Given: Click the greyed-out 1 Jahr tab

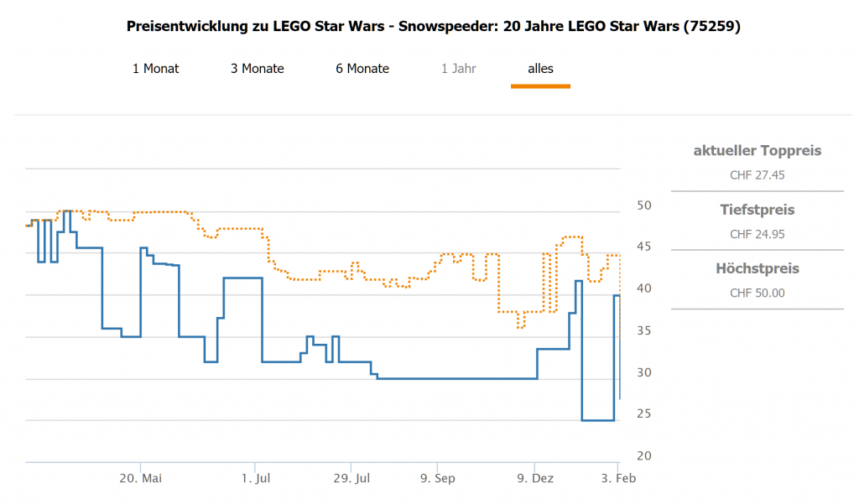Looking at the screenshot, I should coord(459,69).
